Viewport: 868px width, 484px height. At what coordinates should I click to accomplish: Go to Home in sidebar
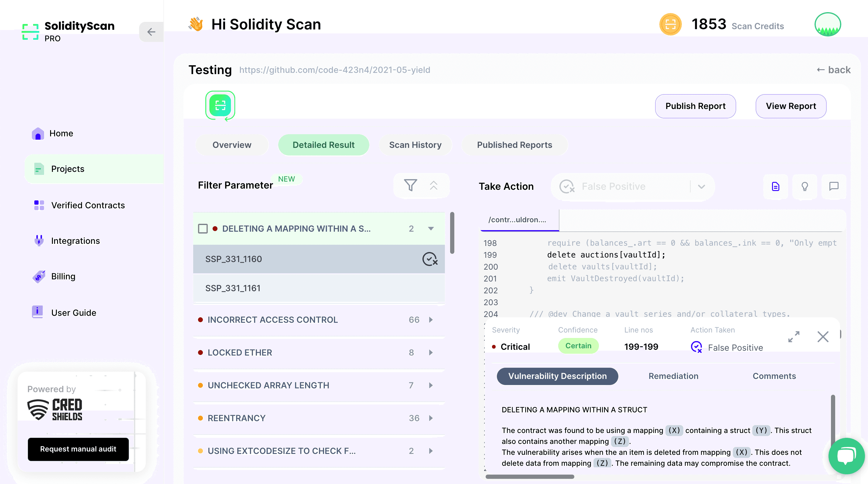tap(52, 133)
